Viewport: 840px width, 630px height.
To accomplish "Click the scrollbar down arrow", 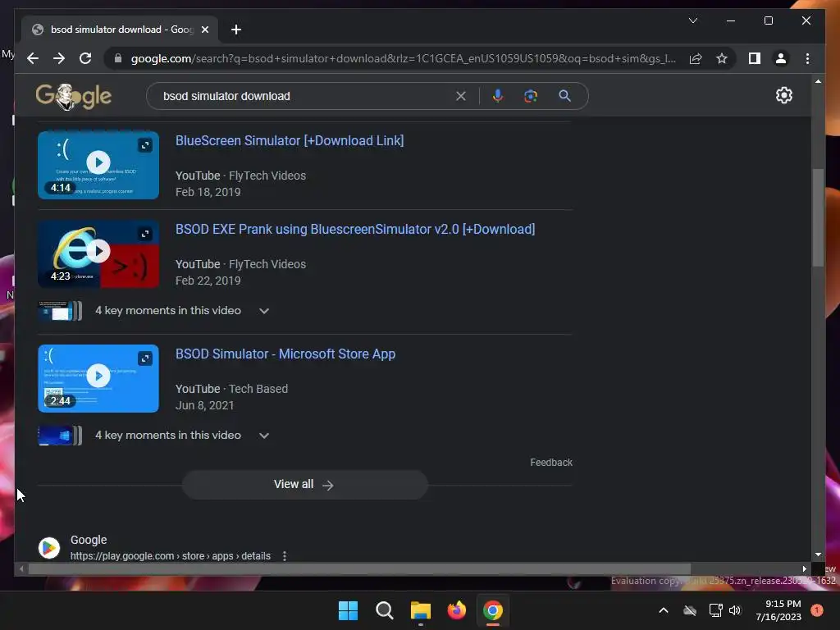I will tap(818, 555).
